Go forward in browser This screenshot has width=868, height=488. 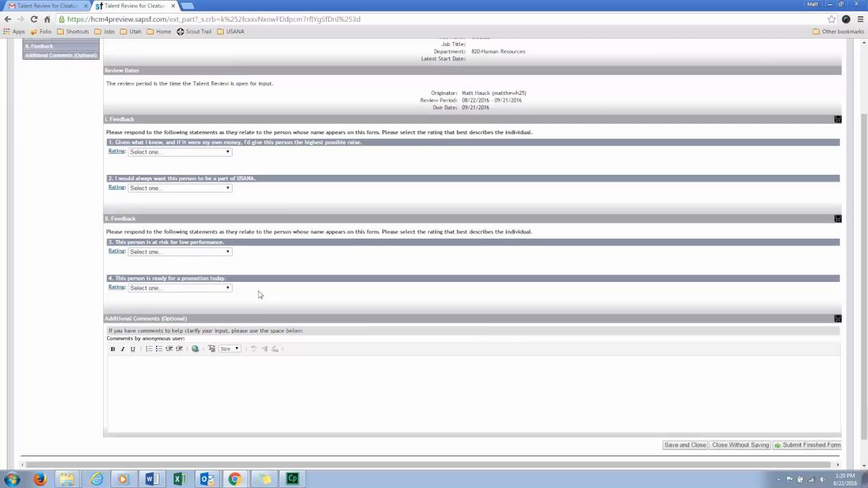click(21, 19)
